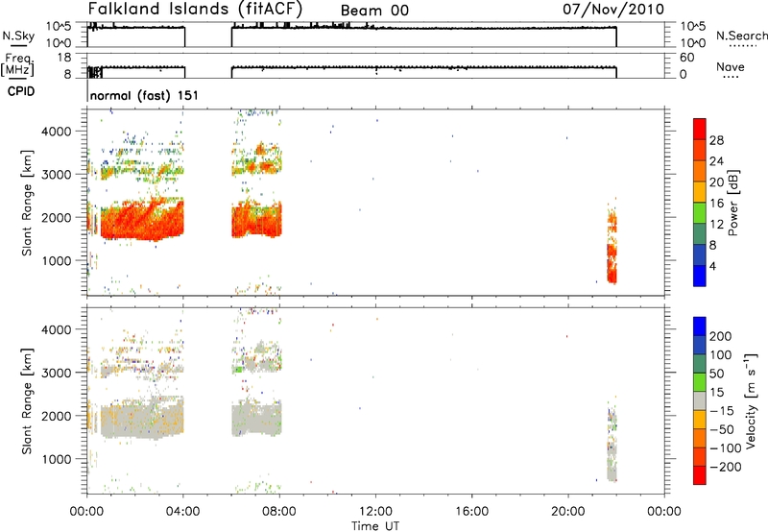Click the 'Freq. [MHz]' label

coord(17,64)
